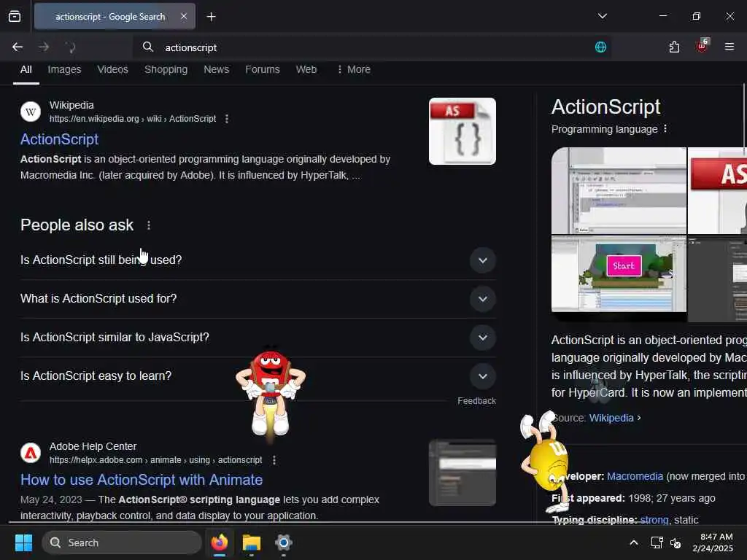Image resolution: width=747 pixels, height=560 pixels.
Task: Open the Windows Start menu
Action: pyautogui.click(x=23, y=542)
